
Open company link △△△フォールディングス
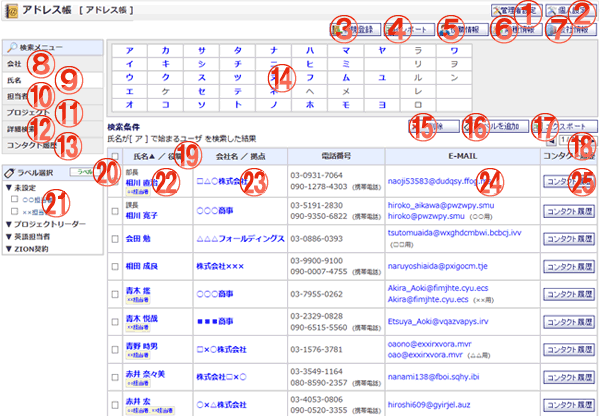(x=240, y=239)
